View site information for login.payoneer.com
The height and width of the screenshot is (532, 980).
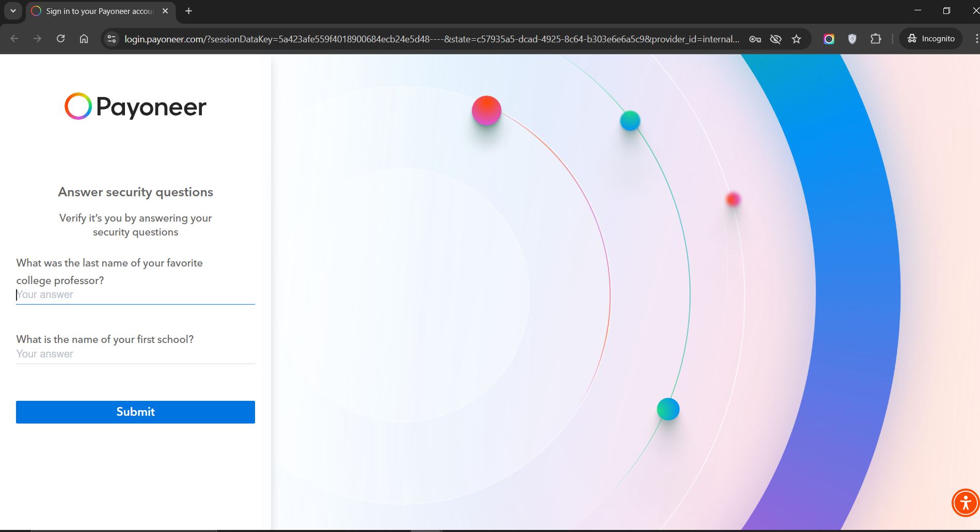[x=112, y=39]
